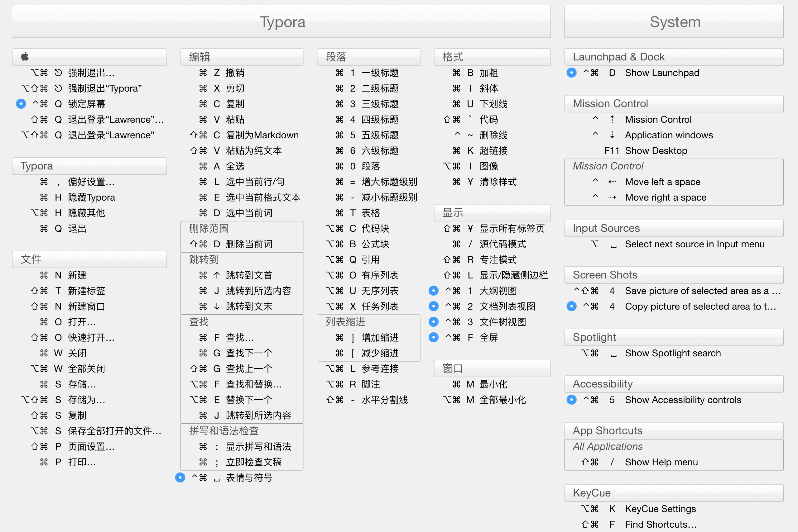This screenshot has width=798, height=532.
Task: Click 页面设置… entry
Action: 72,447
